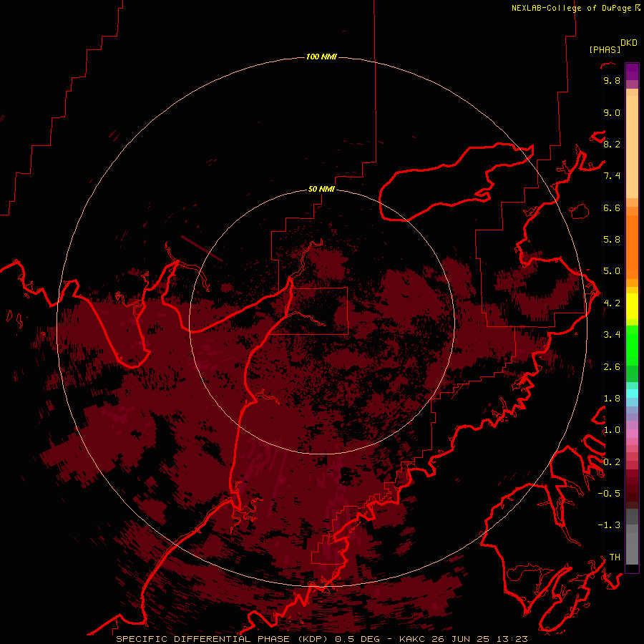Click the 5.8 value on the color scale

612,239
